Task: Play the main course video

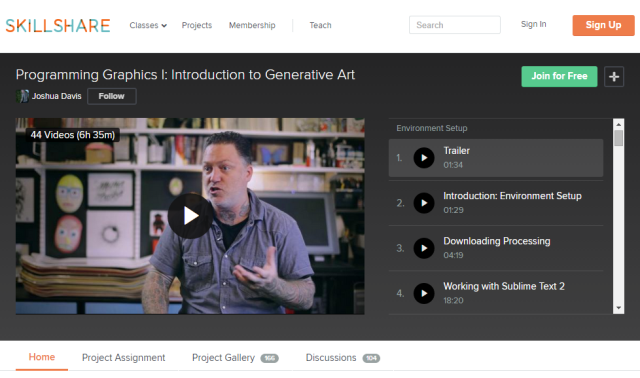Action: click(x=190, y=216)
